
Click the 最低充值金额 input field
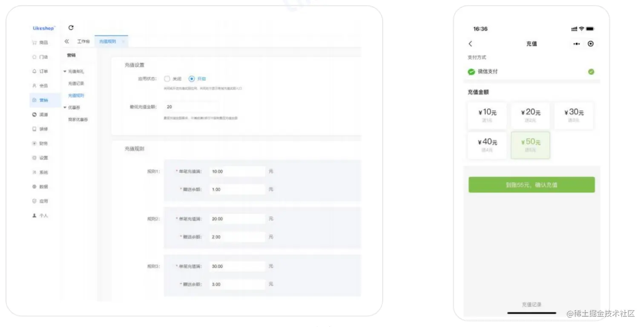point(191,107)
